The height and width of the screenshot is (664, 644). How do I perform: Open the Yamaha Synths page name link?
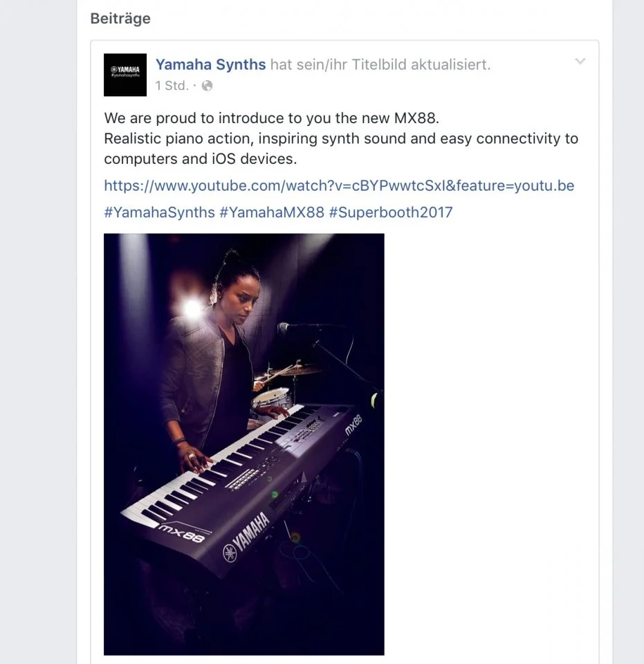(x=210, y=64)
